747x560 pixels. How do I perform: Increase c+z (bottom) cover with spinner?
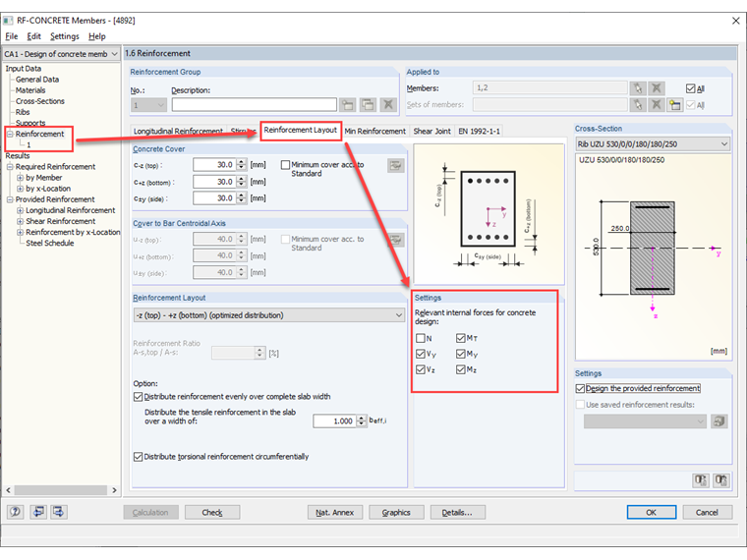click(x=242, y=179)
